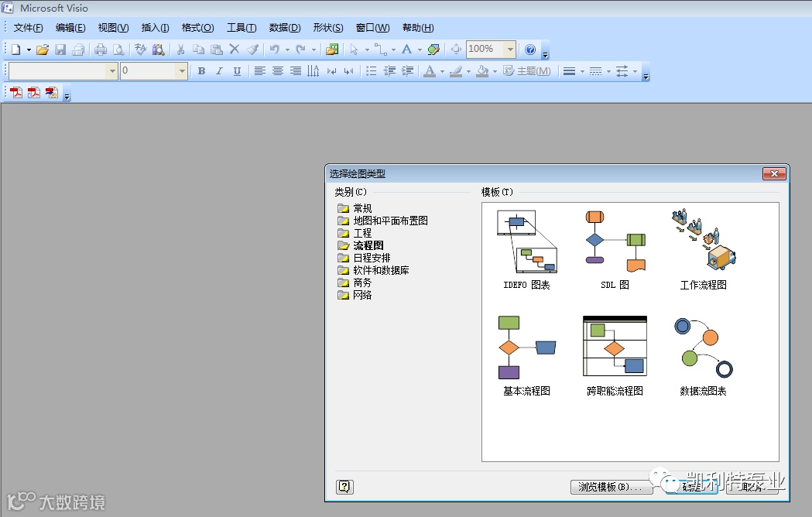Image resolution: width=812 pixels, height=517 pixels.
Task: Click the Delete X icon
Action: pos(235,50)
